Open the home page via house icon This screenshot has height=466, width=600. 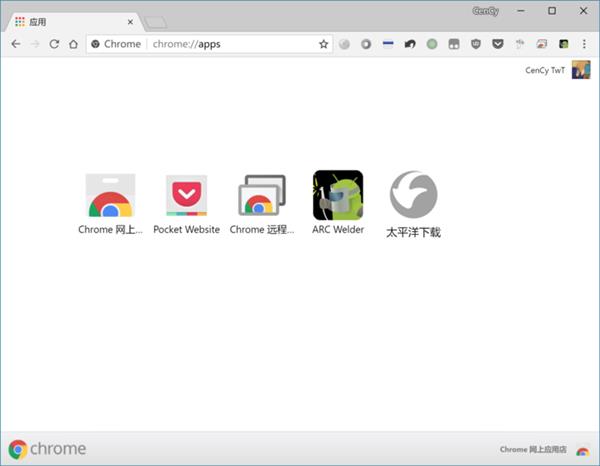73,44
